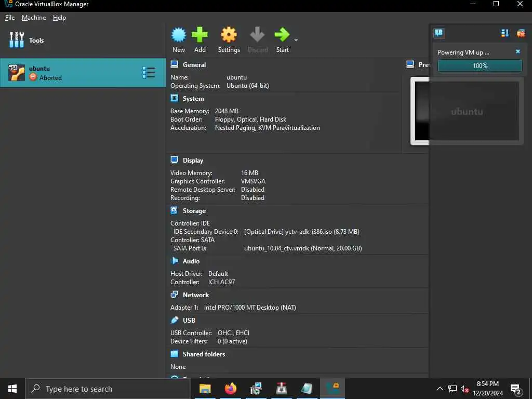This screenshot has width=532, height=399.
Task: Click the Add machine plus icon
Action: click(200, 35)
